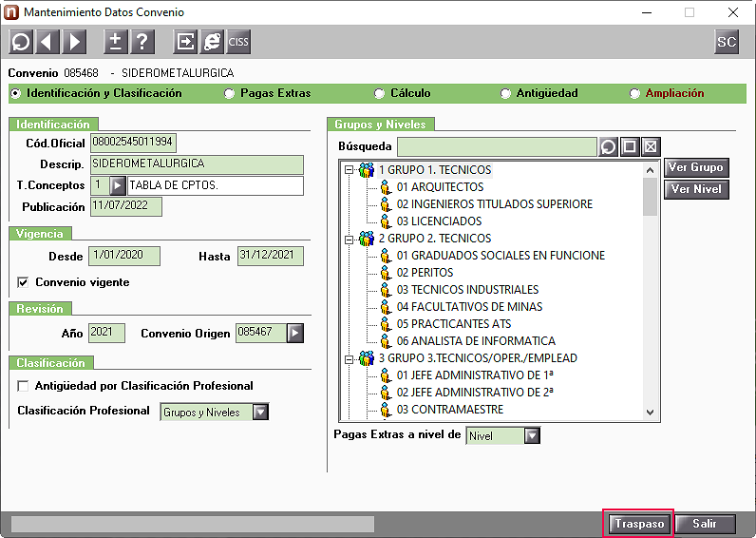Click the Cód.Oficial input field
The height and width of the screenshot is (538, 756).
coord(134,143)
